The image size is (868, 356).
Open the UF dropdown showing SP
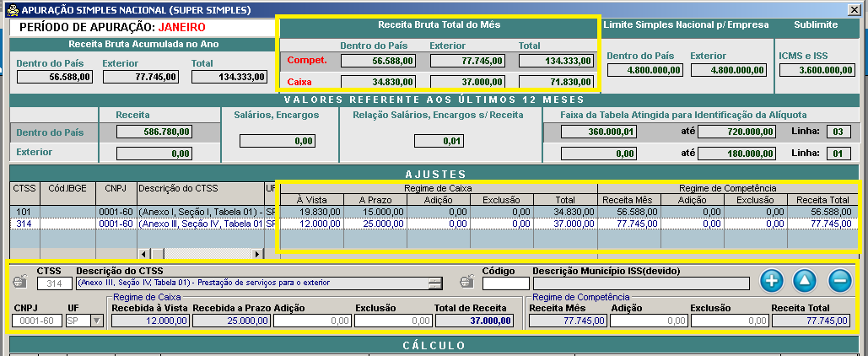[x=97, y=321]
